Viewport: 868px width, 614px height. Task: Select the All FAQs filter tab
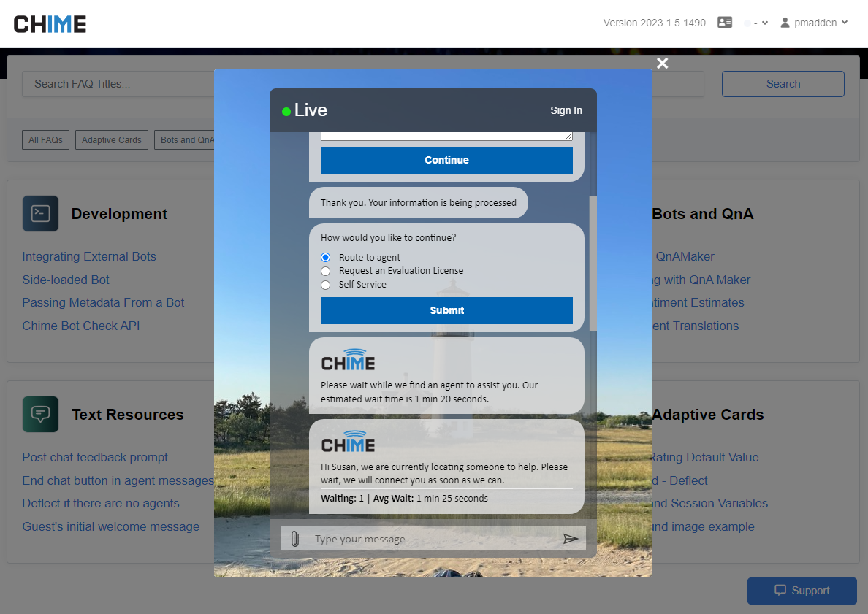point(45,140)
